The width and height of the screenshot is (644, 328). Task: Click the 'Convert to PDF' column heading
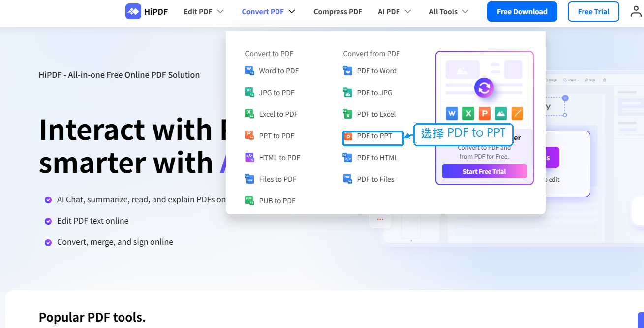point(269,53)
